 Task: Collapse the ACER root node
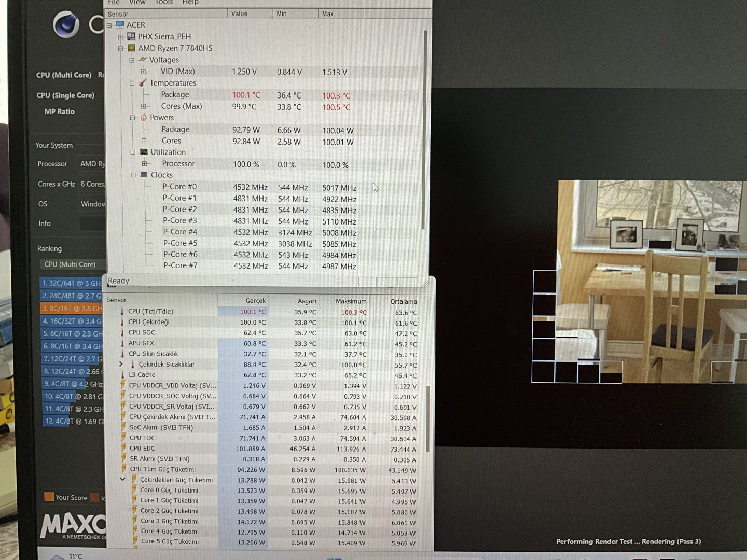pyautogui.click(x=109, y=25)
